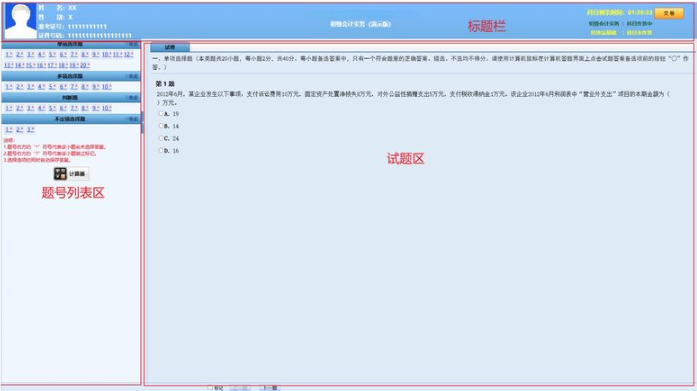The height and width of the screenshot is (391, 697).
Task: Go to question 6 of 判断题
Action: (63, 108)
